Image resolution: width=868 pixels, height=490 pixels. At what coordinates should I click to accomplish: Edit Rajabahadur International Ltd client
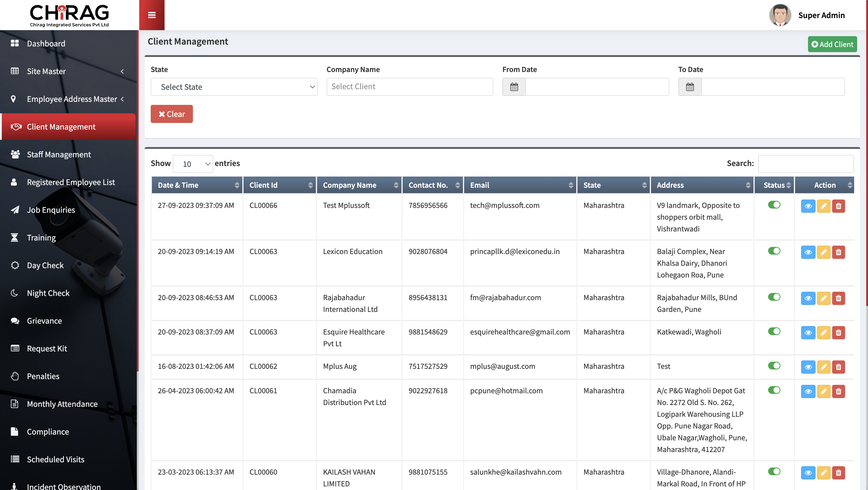[x=823, y=298]
